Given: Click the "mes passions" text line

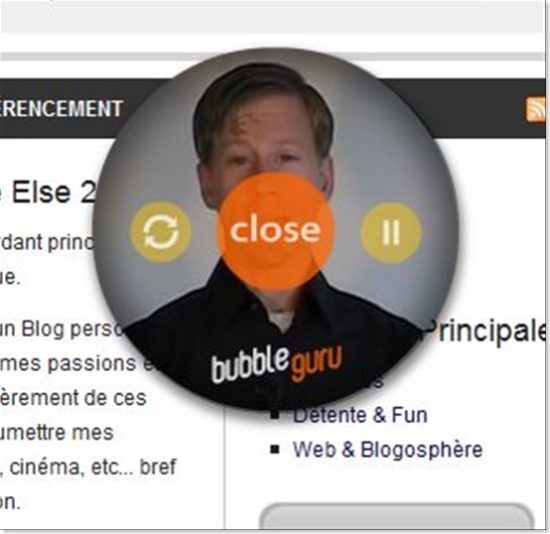Looking at the screenshot, I should pos(76,363).
